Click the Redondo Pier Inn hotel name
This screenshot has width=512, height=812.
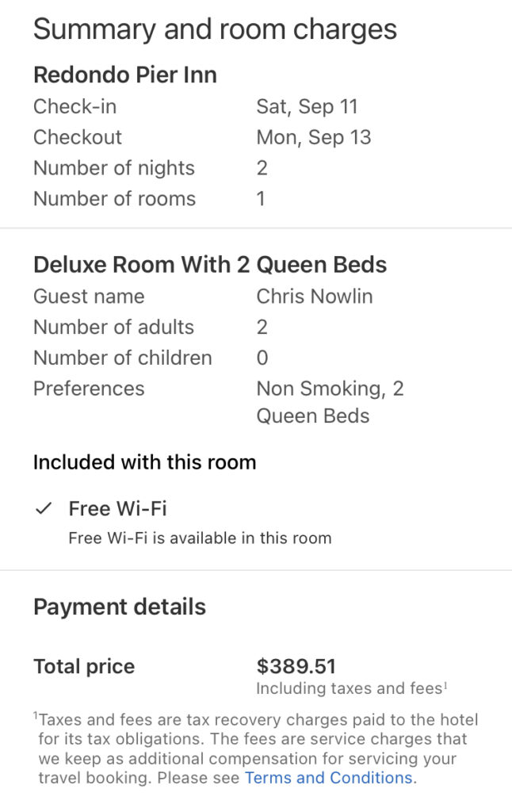click(x=124, y=75)
